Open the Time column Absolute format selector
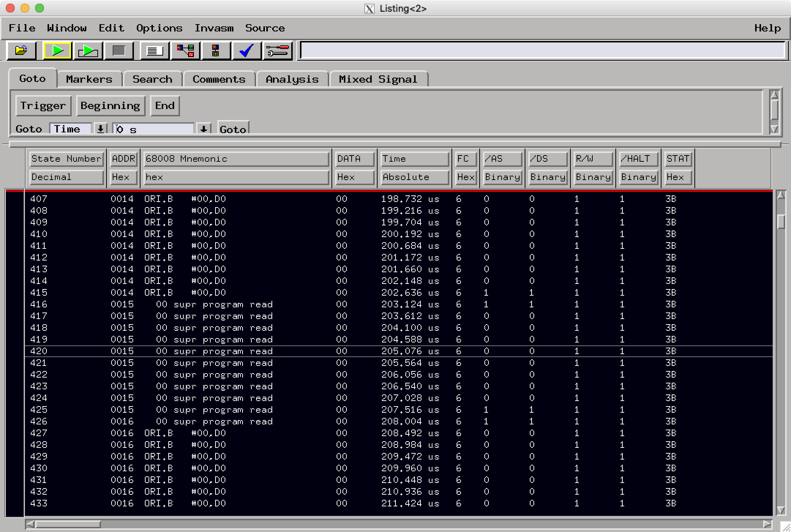791x532 pixels. (415, 177)
